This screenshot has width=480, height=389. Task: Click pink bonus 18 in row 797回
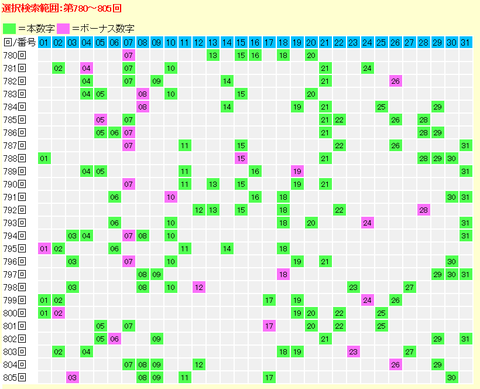point(283,275)
